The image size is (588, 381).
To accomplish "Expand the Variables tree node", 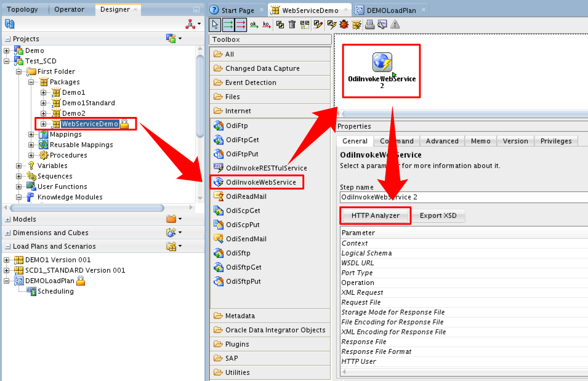I will (x=18, y=166).
